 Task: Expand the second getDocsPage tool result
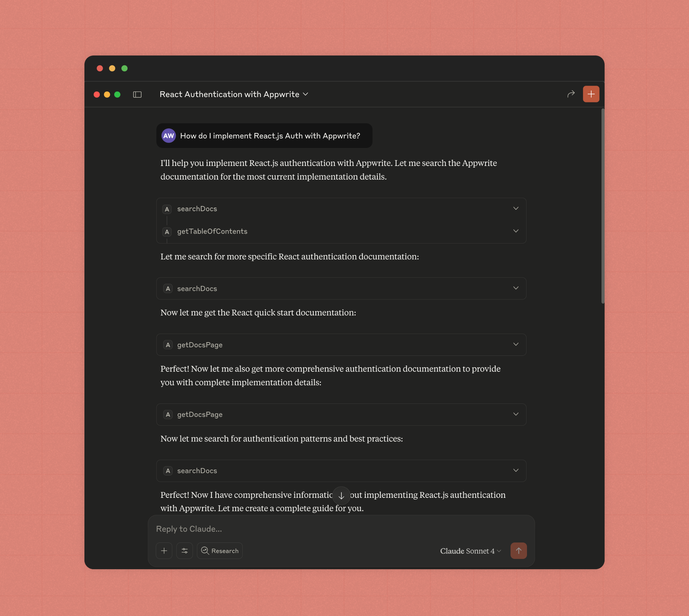(341, 415)
